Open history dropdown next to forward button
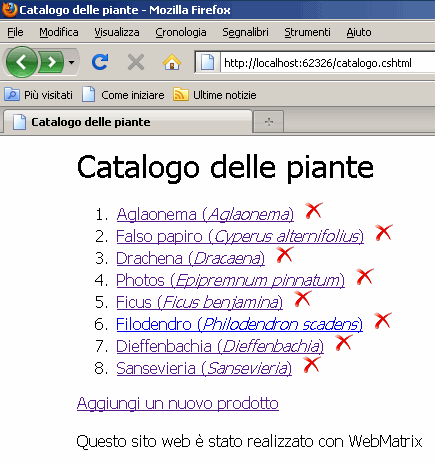This screenshot has width=435, height=463. [71, 62]
